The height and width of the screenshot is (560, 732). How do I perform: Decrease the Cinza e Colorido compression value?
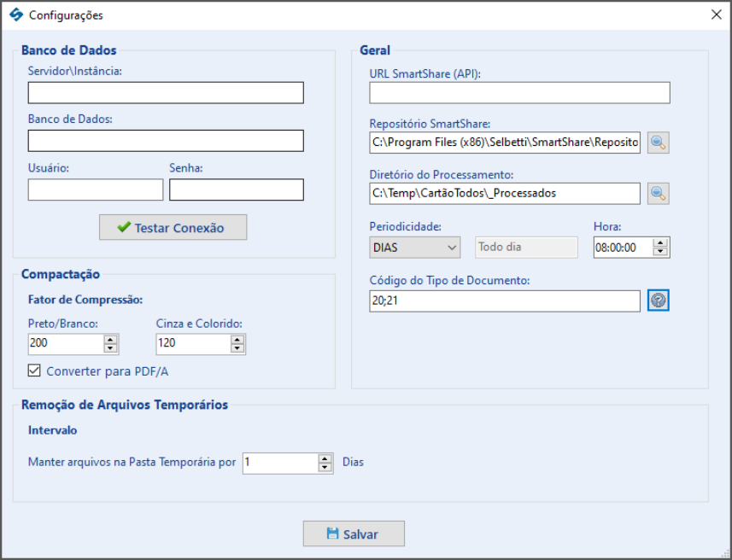pos(237,348)
